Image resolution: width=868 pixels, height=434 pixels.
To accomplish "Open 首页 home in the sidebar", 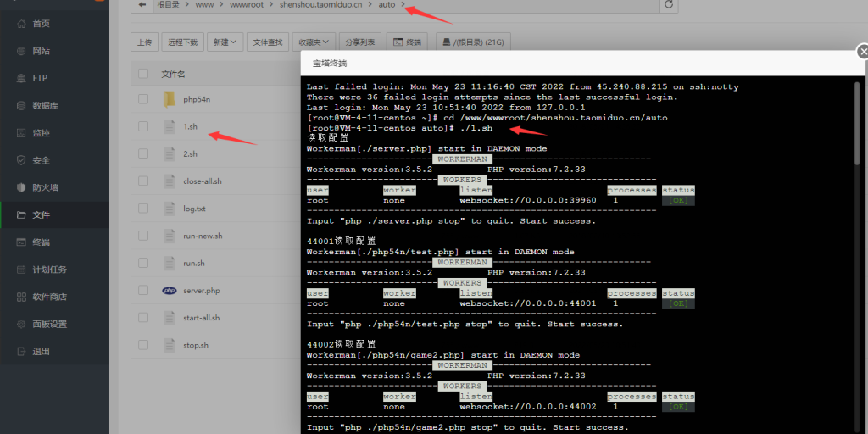I will pyautogui.click(x=41, y=24).
